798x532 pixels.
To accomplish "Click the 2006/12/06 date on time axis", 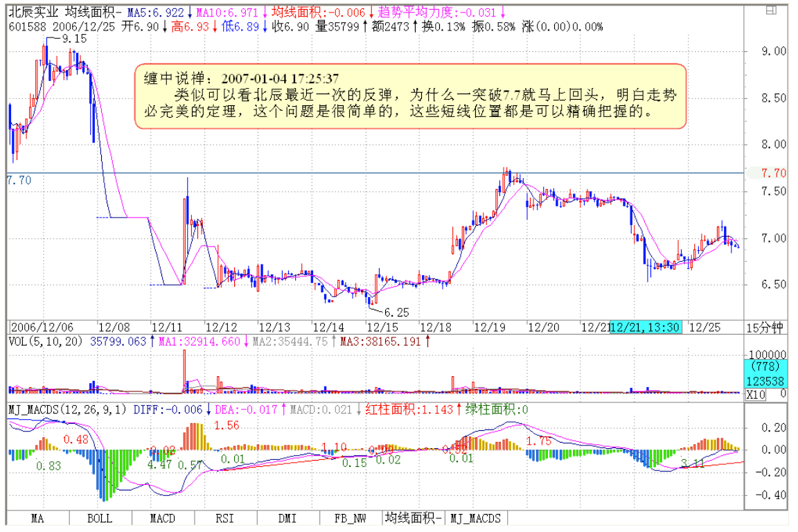I will [x=42, y=328].
